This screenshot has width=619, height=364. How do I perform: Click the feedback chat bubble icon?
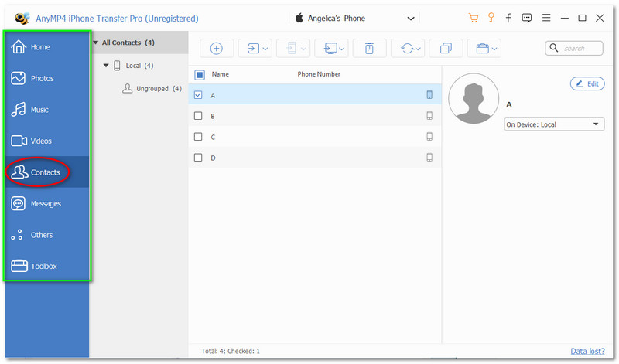pos(527,18)
